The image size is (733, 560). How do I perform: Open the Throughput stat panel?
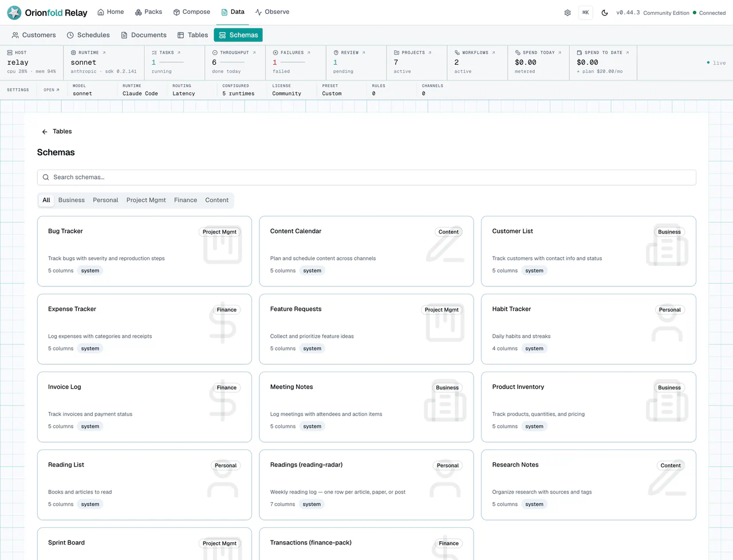(235, 62)
